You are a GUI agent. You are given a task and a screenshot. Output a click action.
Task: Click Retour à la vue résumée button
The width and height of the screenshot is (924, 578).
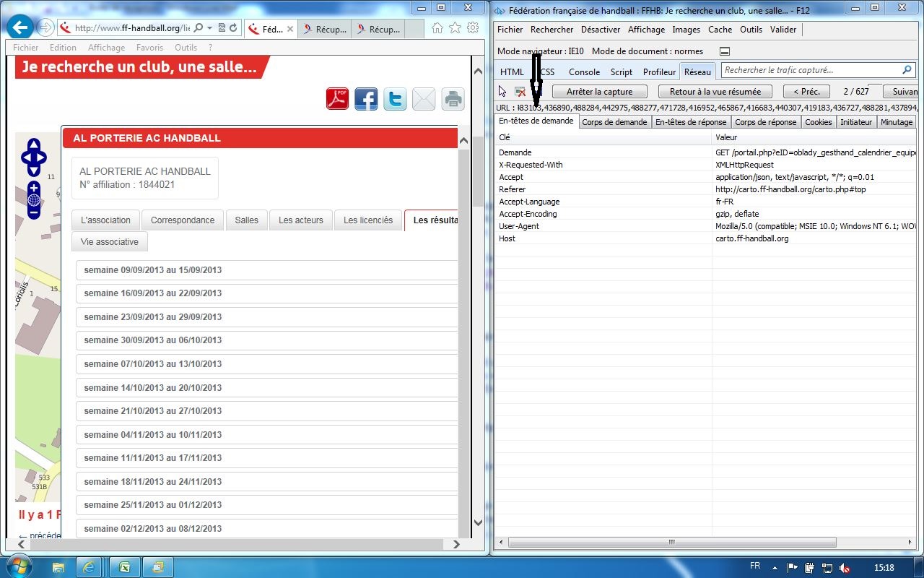click(715, 92)
